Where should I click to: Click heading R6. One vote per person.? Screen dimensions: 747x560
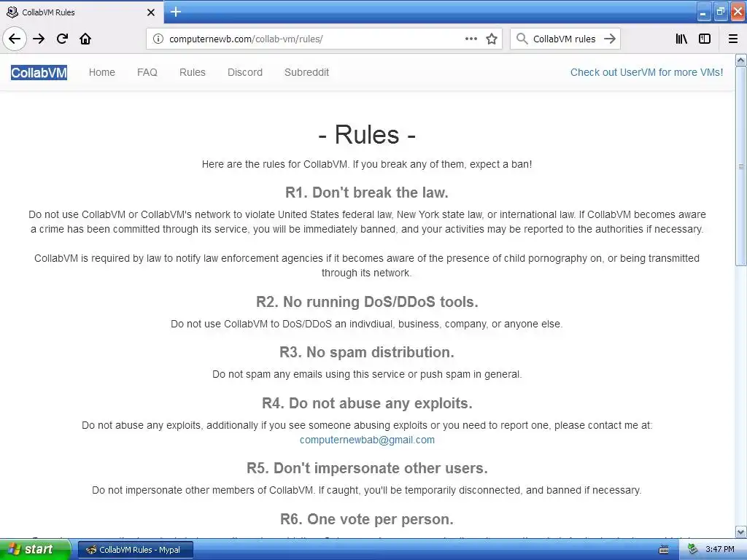pos(367,519)
